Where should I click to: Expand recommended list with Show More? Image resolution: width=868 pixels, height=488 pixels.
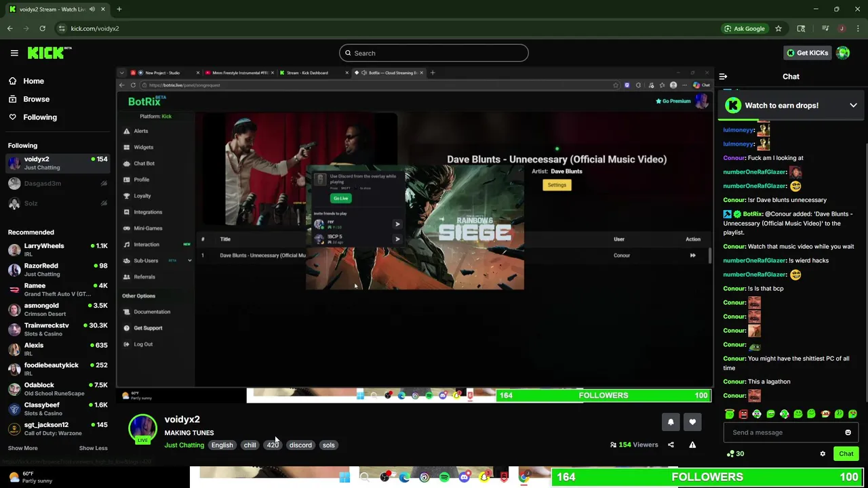pos(22,448)
